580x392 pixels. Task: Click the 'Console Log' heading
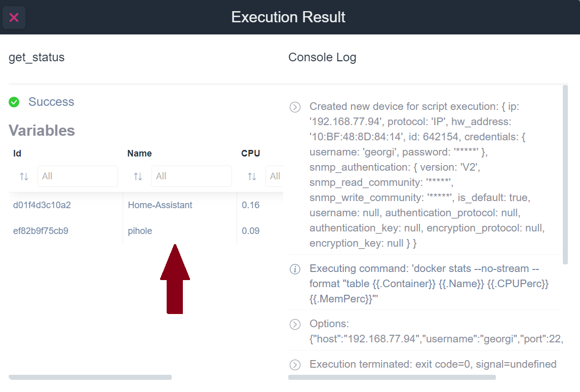tap(322, 57)
